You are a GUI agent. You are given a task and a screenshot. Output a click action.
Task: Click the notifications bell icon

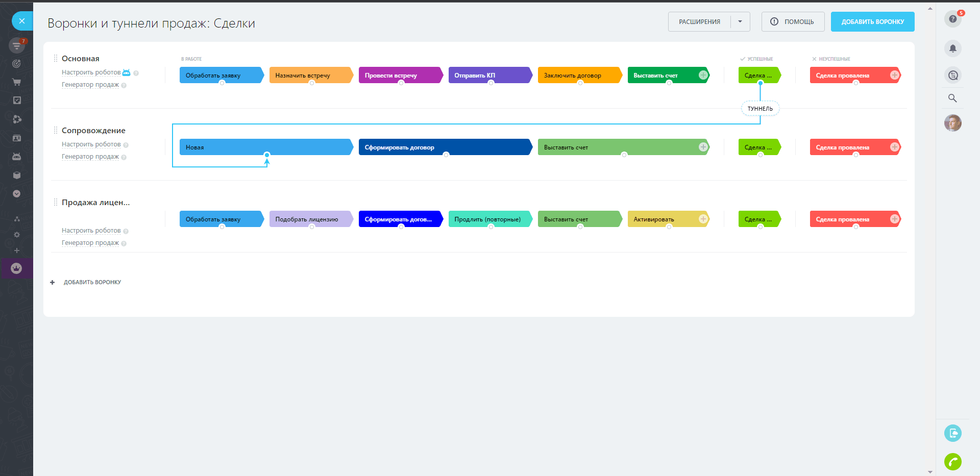[952, 49]
